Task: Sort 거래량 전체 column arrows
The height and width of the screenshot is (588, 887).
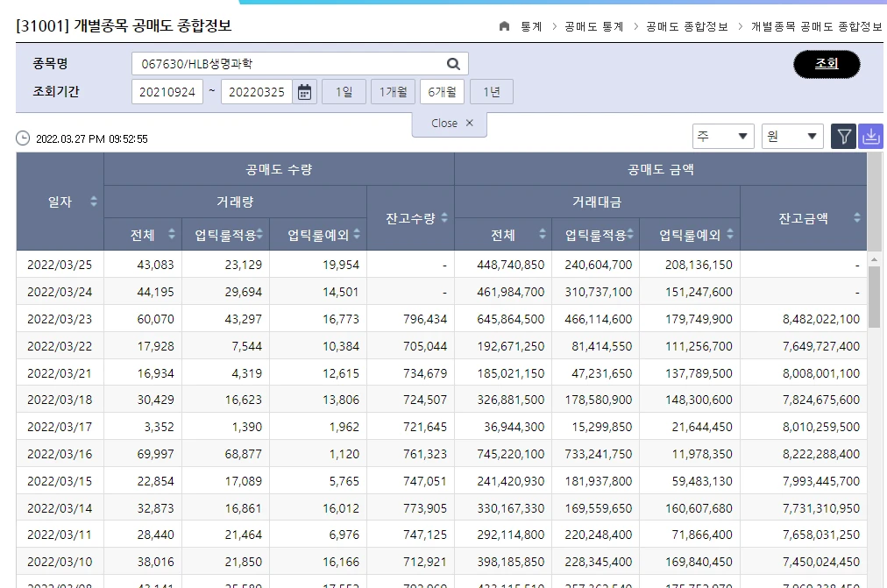Action: tap(172, 234)
